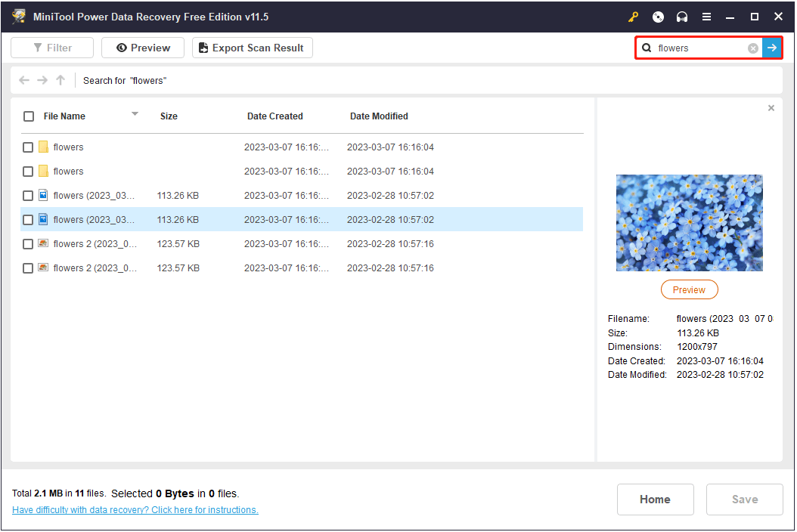Go up one level with up arrow

(x=60, y=80)
